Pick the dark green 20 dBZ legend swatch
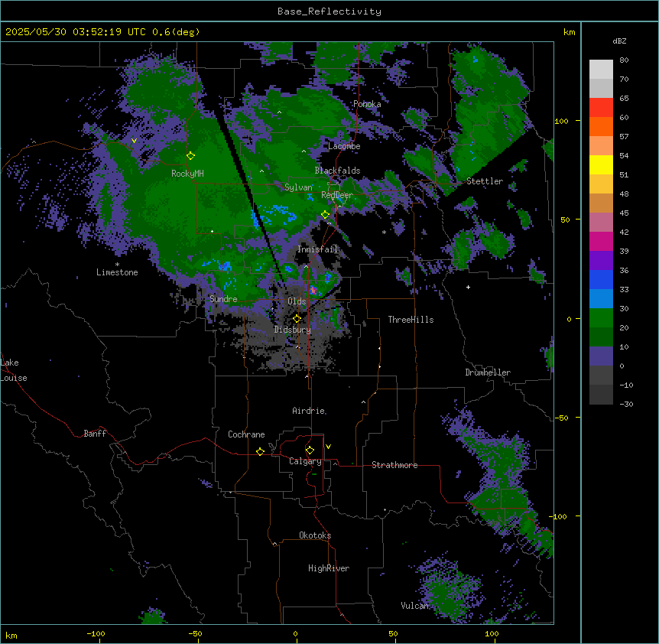The height and width of the screenshot is (644, 659). tap(601, 337)
